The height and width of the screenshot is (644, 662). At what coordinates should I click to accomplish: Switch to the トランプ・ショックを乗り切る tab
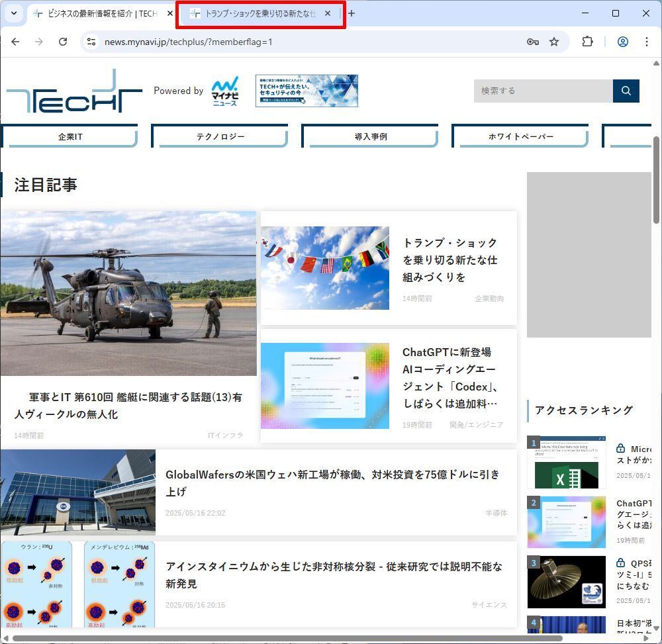[260, 13]
